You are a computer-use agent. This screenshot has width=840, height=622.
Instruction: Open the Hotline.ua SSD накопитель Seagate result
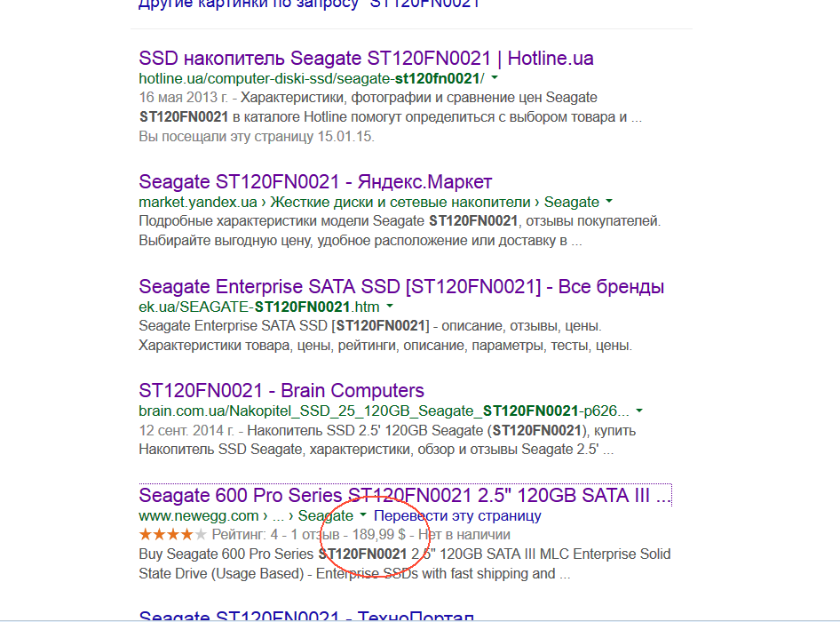[366, 59]
